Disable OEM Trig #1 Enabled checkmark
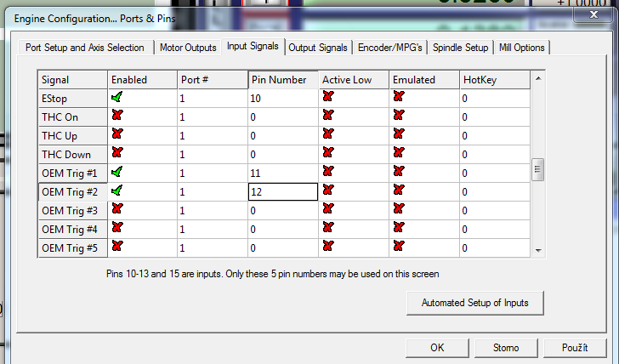Viewport: 619px width, 364px height. tap(116, 172)
